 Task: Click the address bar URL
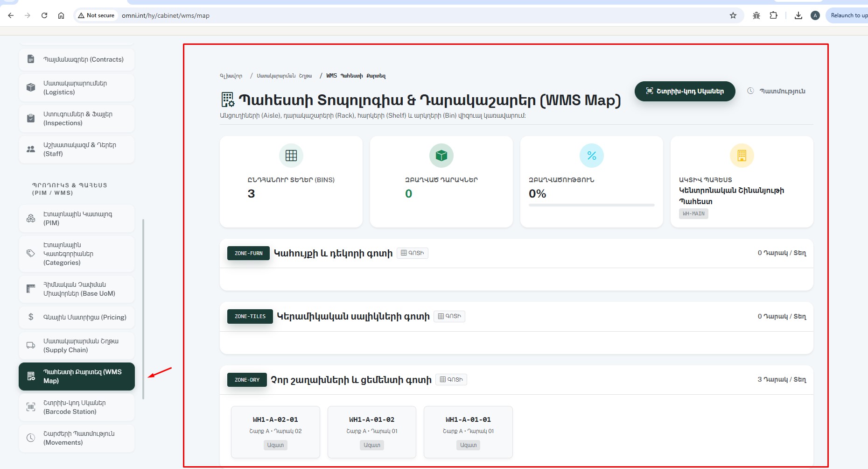pyautogui.click(x=166, y=15)
